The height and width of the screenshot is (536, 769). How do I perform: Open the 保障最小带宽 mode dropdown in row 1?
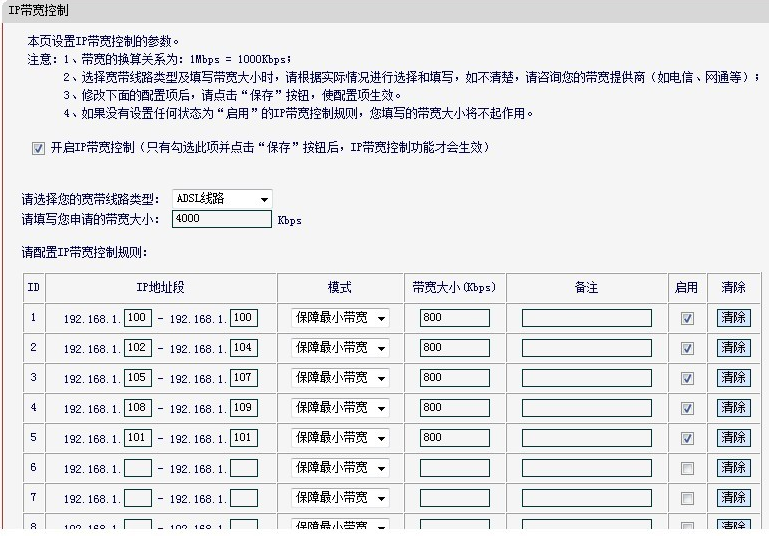(x=340, y=318)
